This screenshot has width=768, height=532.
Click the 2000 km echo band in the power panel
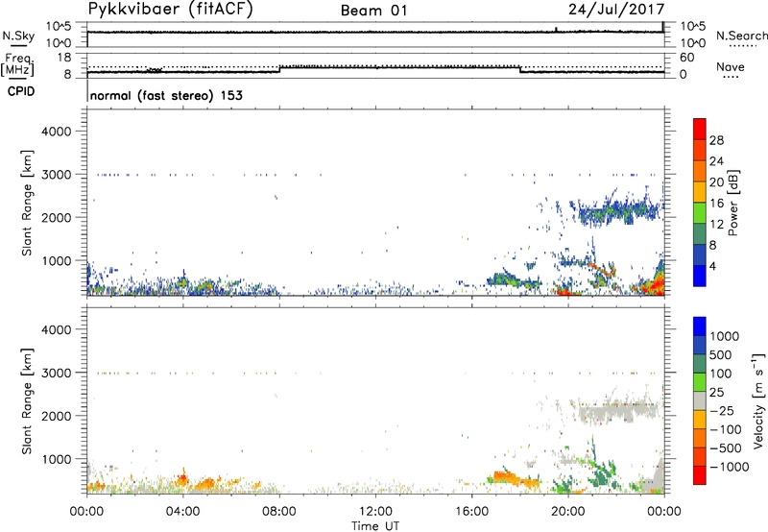(x=617, y=211)
